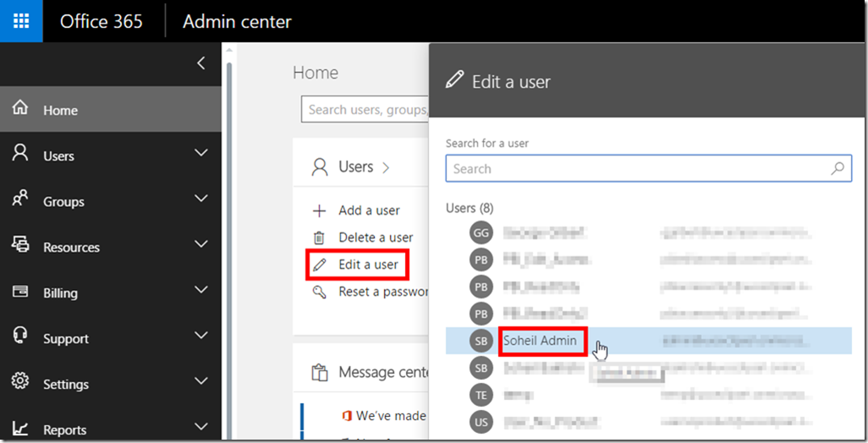
Task: Expand the Groups chevron
Action: point(201,198)
